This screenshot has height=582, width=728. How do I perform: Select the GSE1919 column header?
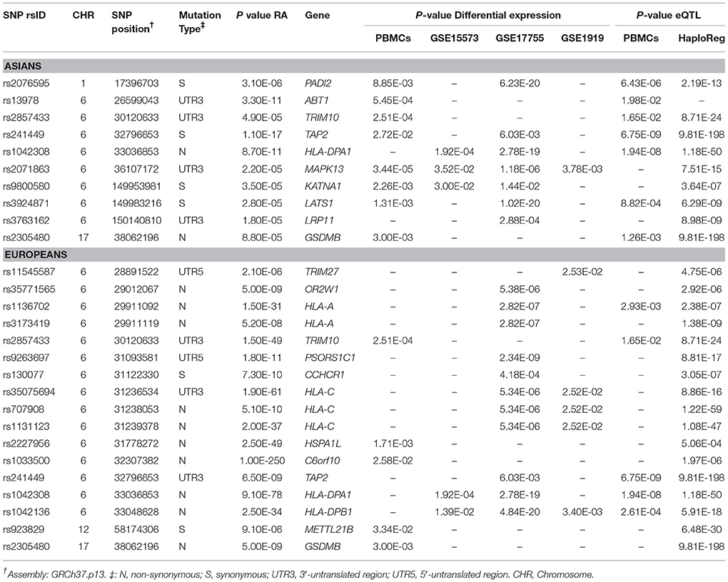click(582, 38)
